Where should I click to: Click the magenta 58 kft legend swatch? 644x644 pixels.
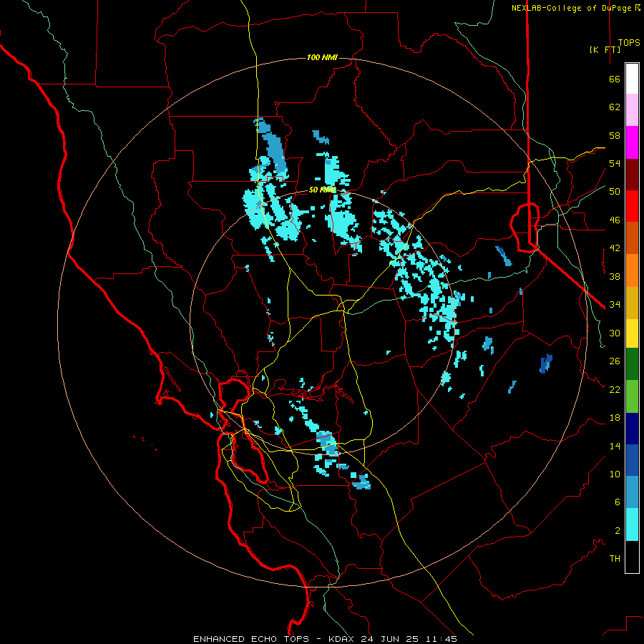pyautogui.click(x=632, y=142)
